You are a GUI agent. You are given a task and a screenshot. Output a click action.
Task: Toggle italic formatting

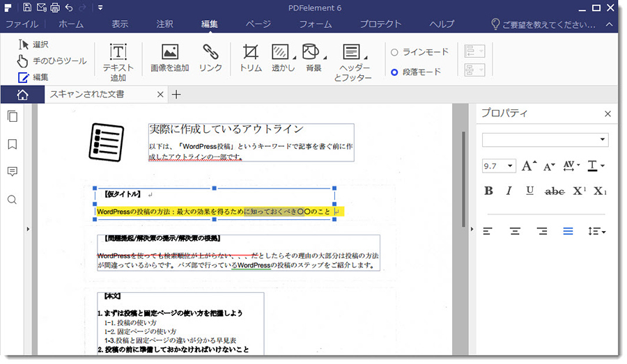point(509,191)
